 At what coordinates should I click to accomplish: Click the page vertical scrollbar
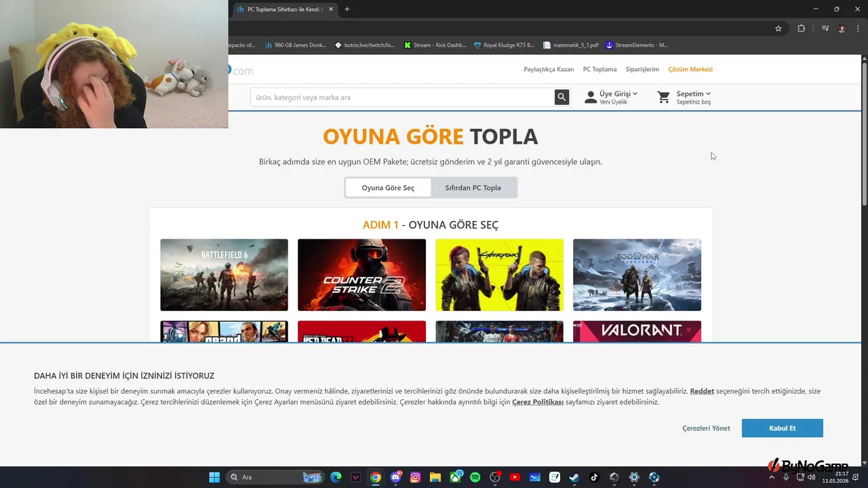pyautogui.click(x=864, y=133)
